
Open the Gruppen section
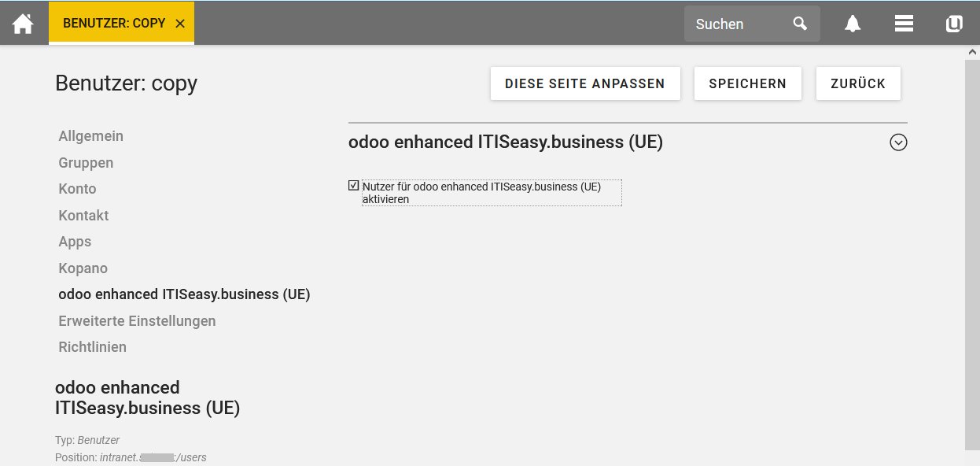[86, 163]
